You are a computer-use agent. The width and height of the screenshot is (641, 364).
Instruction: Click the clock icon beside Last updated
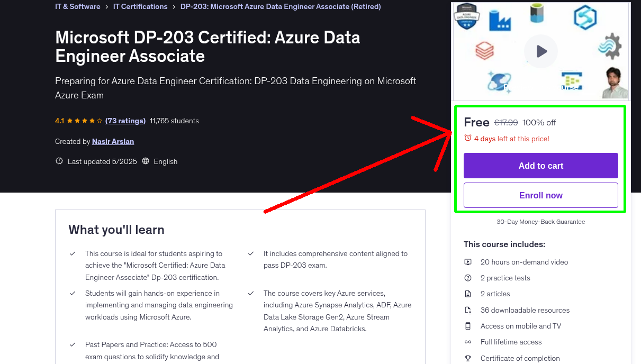(59, 161)
